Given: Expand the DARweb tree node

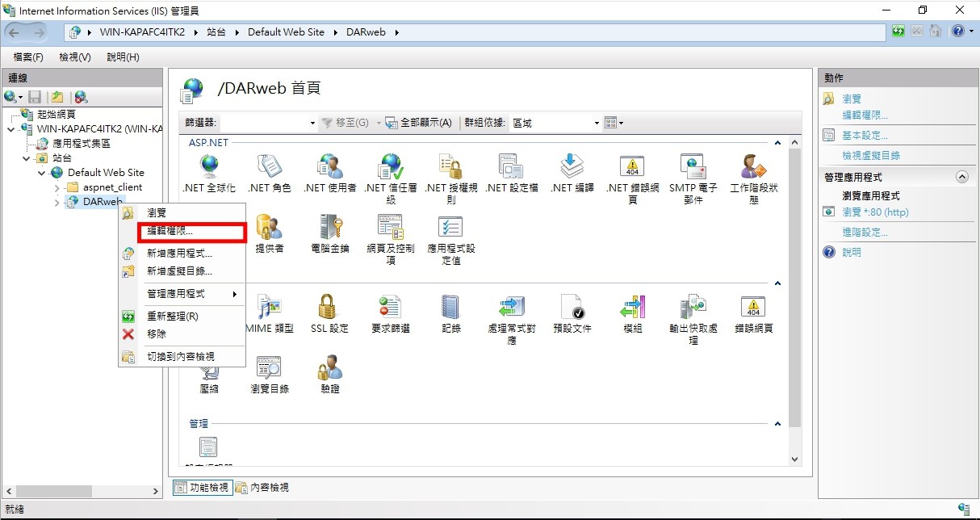Looking at the screenshot, I should click(57, 202).
